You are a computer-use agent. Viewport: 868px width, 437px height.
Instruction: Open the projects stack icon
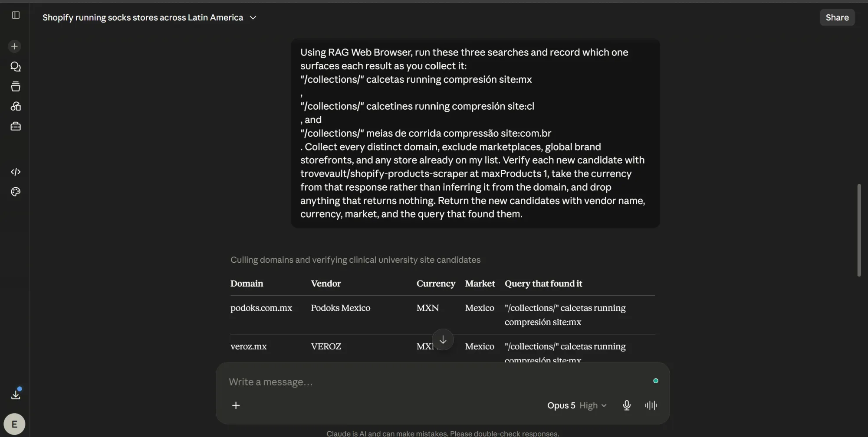point(16,86)
